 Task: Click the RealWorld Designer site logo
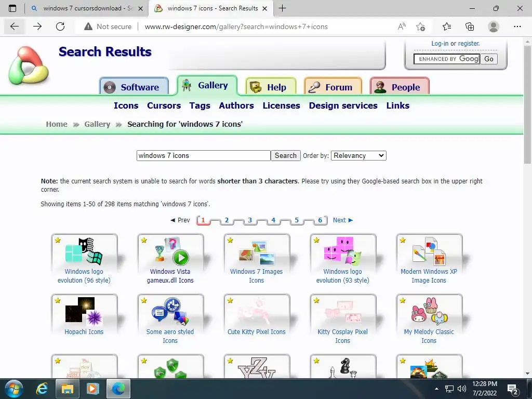[x=29, y=65]
